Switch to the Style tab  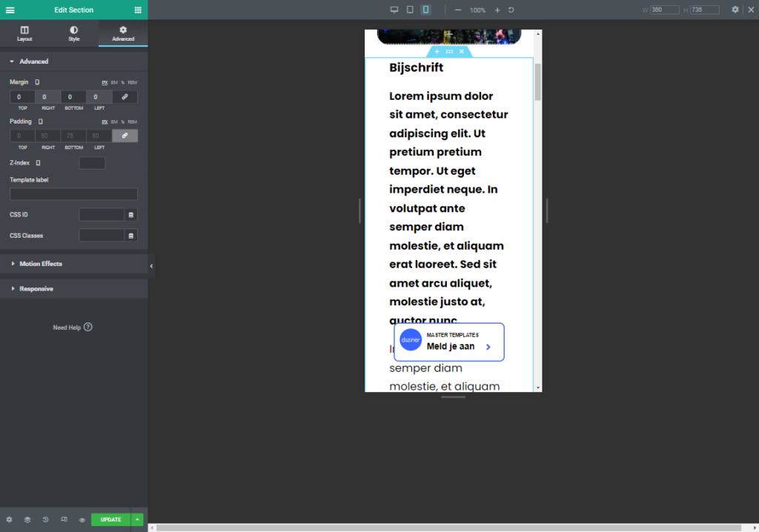(73, 33)
